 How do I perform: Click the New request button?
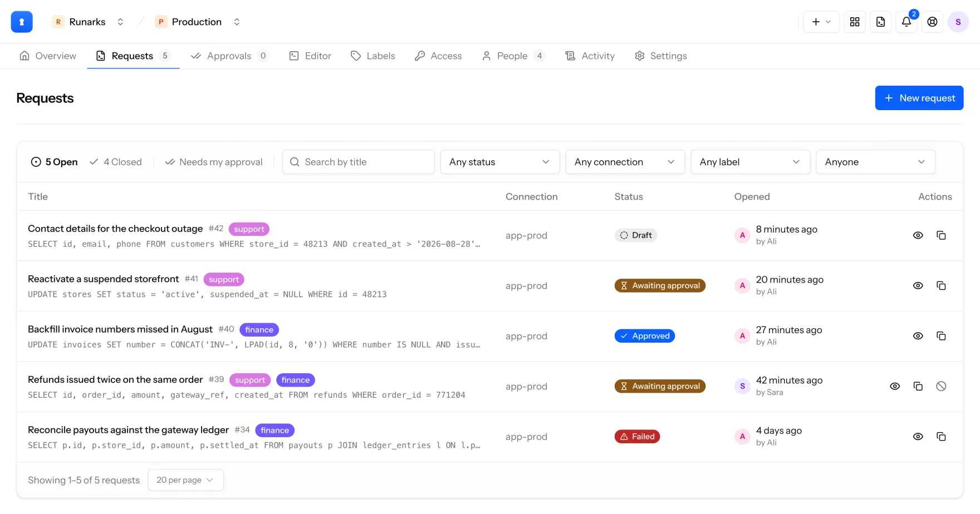click(919, 98)
